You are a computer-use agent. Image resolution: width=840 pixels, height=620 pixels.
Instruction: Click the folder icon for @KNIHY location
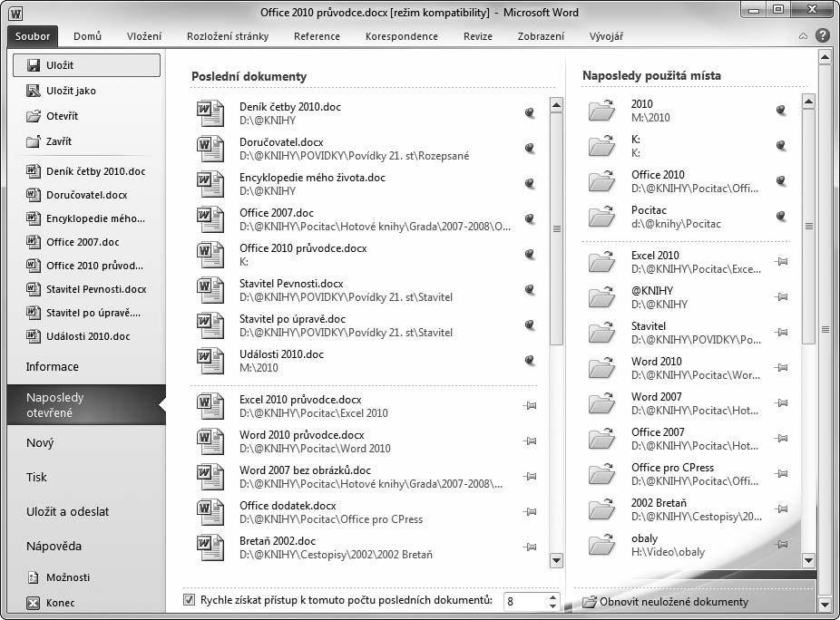tap(601, 296)
